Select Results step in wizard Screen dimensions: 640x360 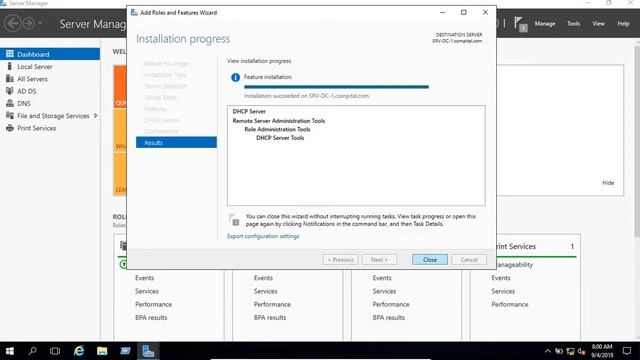pyautogui.click(x=176, y=142)
